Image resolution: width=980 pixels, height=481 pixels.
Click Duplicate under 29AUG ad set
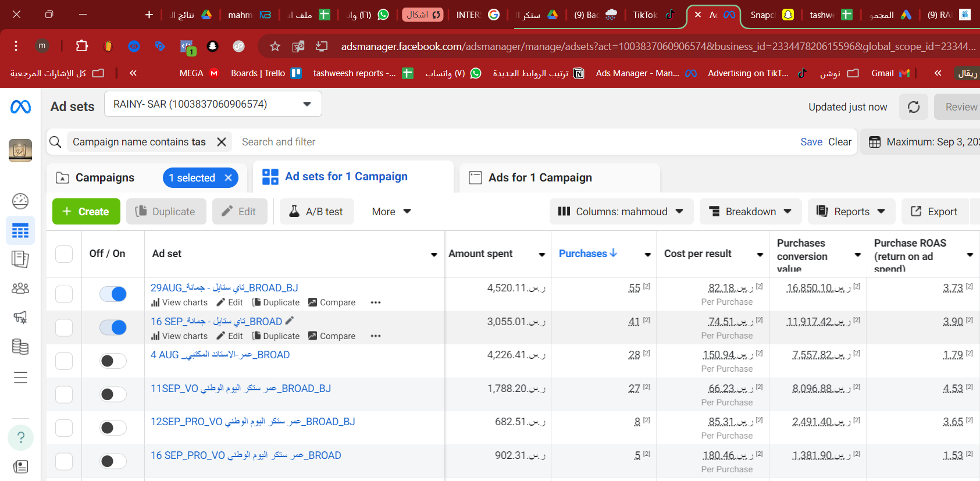[276, 302]
